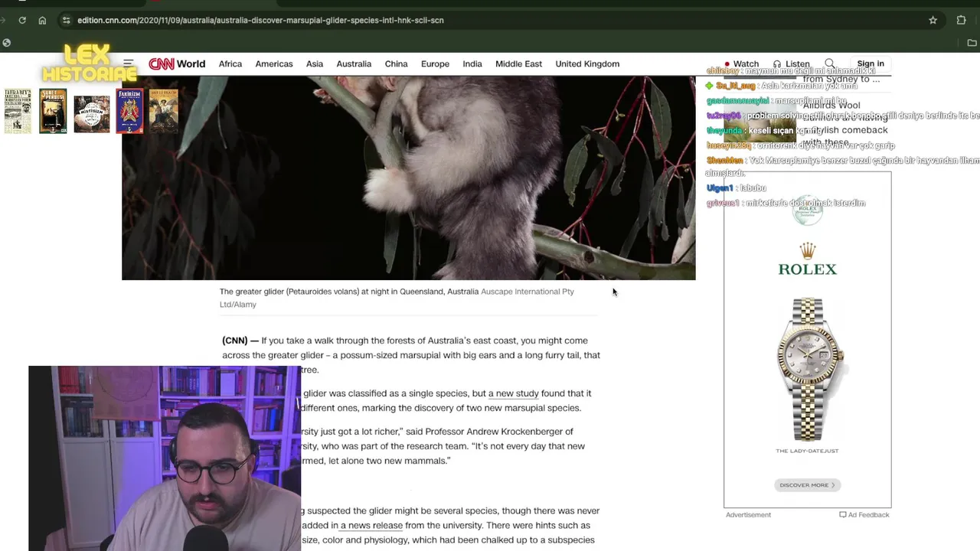Click the CNN logo
Viewport: 980px width, 551px height.
(x=161, y=64)
